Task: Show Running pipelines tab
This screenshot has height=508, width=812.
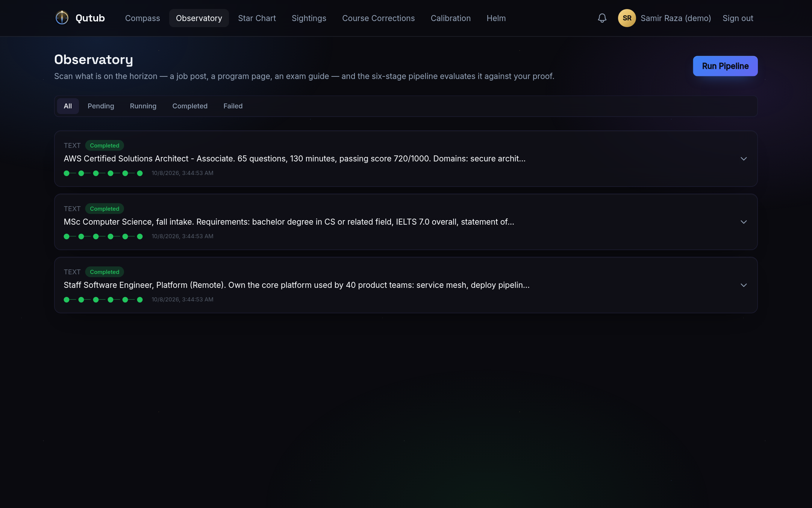Action: (x=143, y=106)
